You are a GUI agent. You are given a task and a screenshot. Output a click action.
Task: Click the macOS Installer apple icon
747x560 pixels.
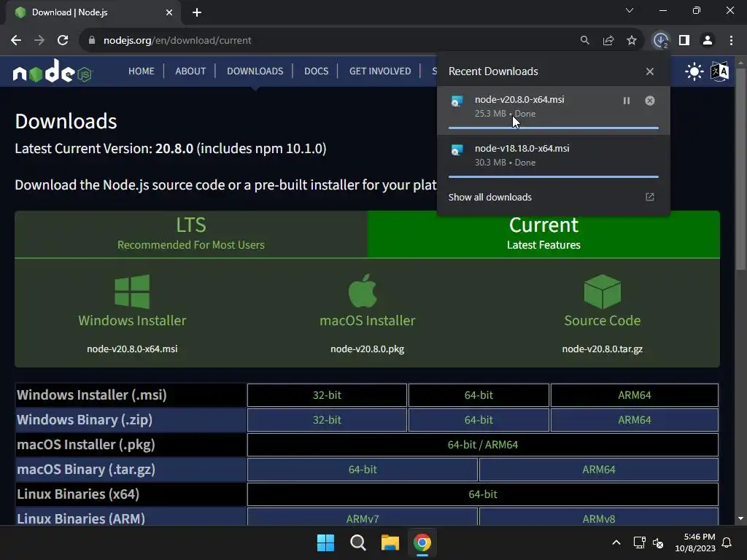tap(363, 290)
